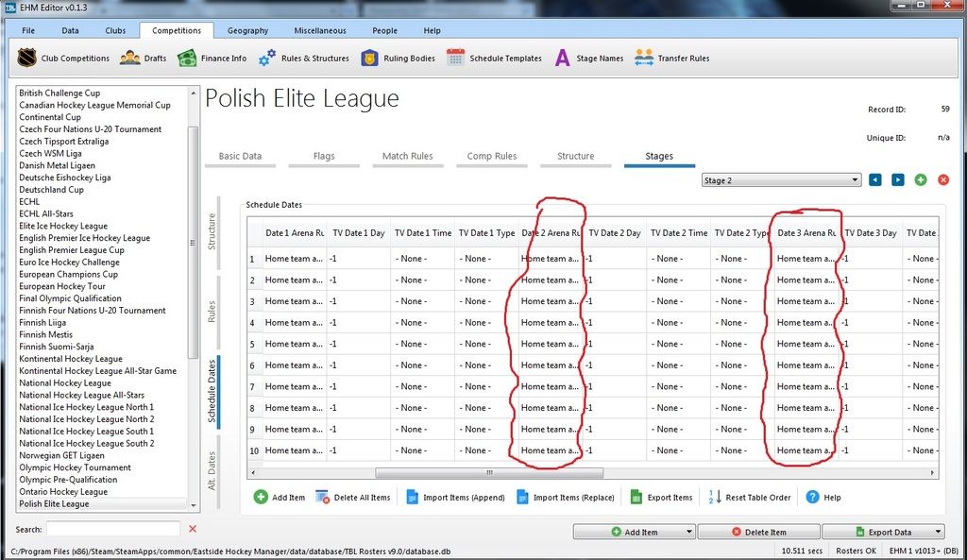
Task: Click TV Date 2 Time column header
Action: click(679, 232)
